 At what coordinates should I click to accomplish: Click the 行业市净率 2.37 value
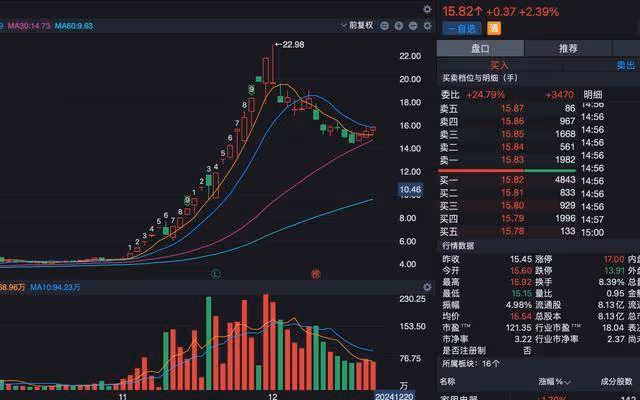click(616, 339)
